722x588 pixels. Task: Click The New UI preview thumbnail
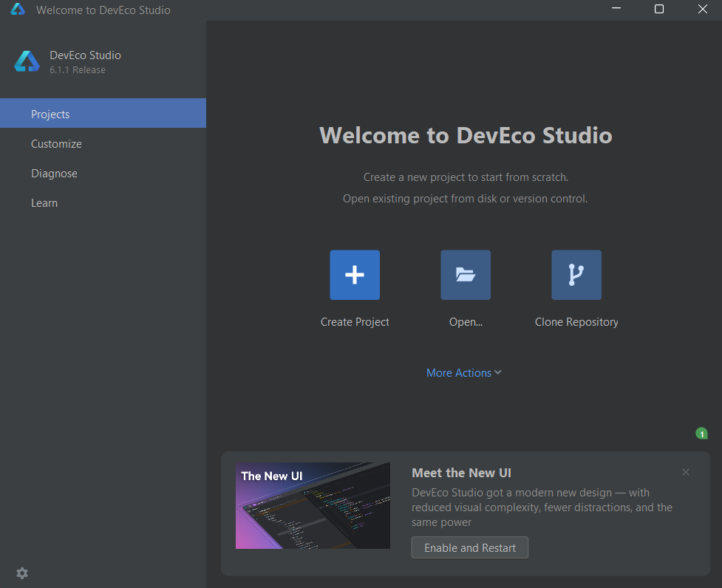(313, 506)
